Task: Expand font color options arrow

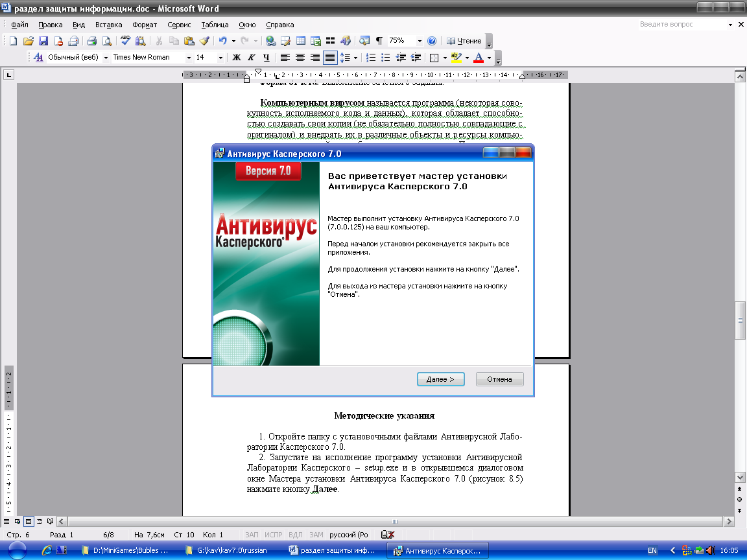Action: (490, 58)
